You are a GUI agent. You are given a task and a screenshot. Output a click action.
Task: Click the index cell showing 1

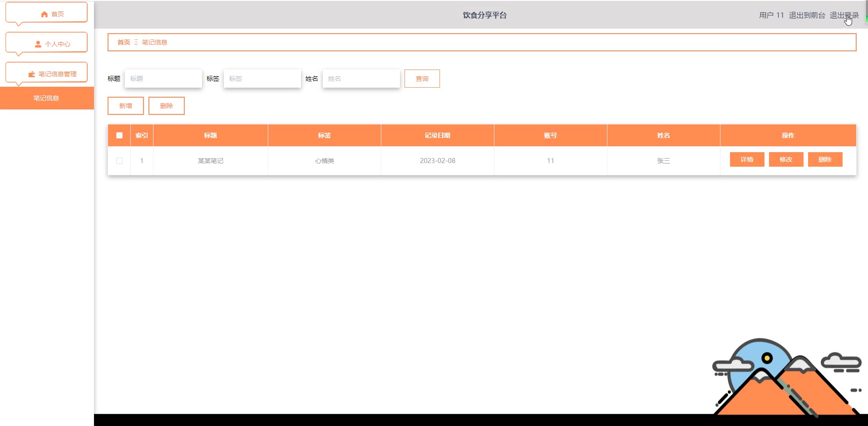coord(142,161)
